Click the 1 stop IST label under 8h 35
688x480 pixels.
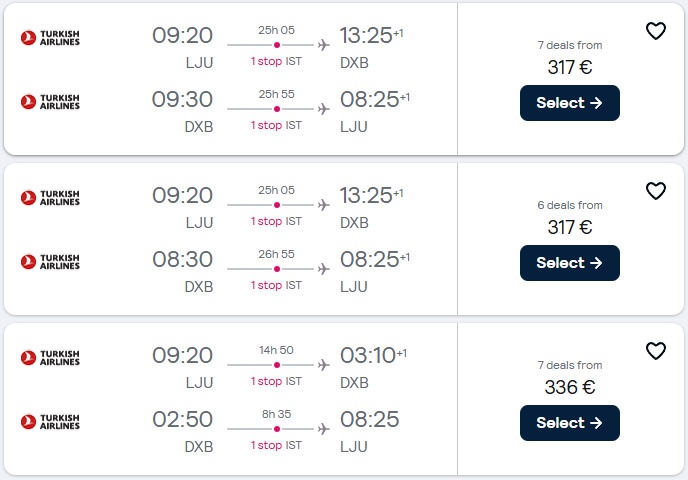click(276, 445)
